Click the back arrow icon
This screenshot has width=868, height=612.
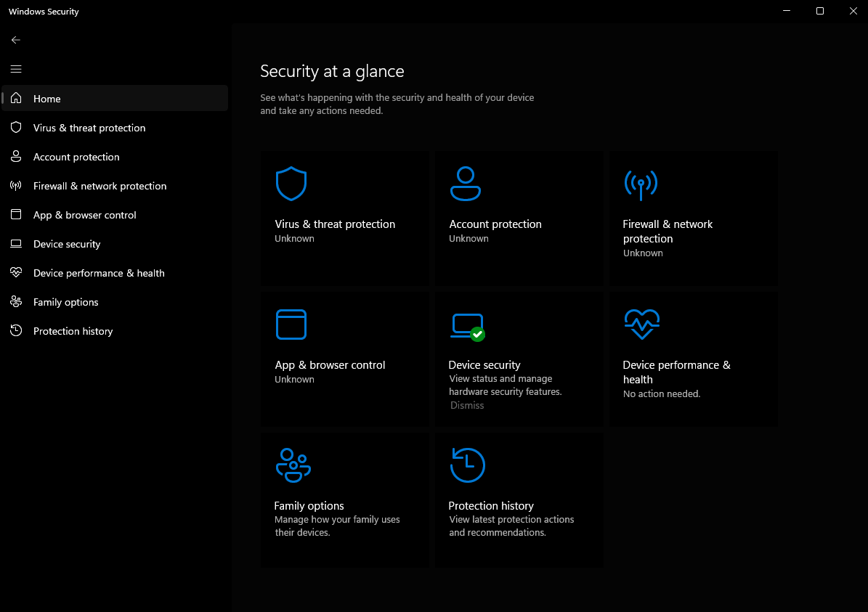coord(15,40)
